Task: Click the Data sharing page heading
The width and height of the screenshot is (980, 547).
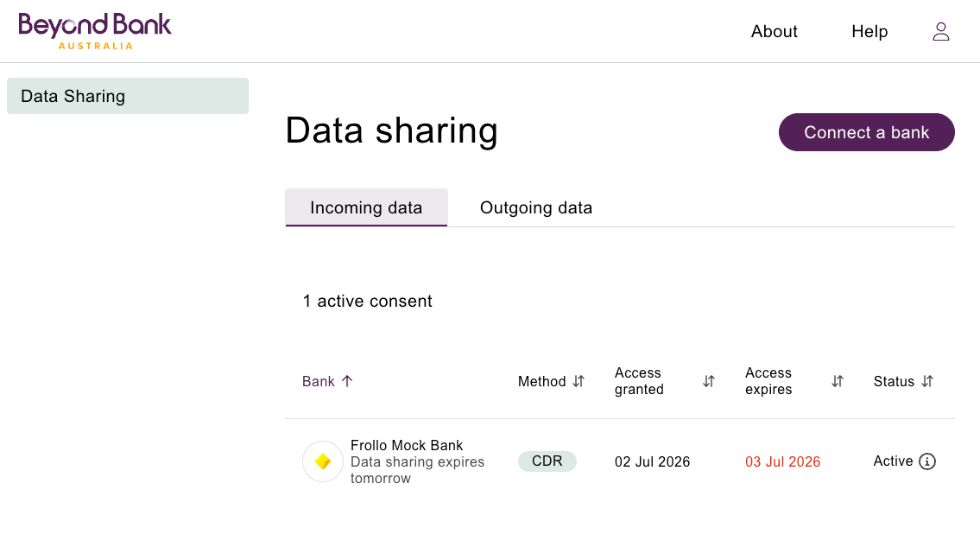Action: 391,130
